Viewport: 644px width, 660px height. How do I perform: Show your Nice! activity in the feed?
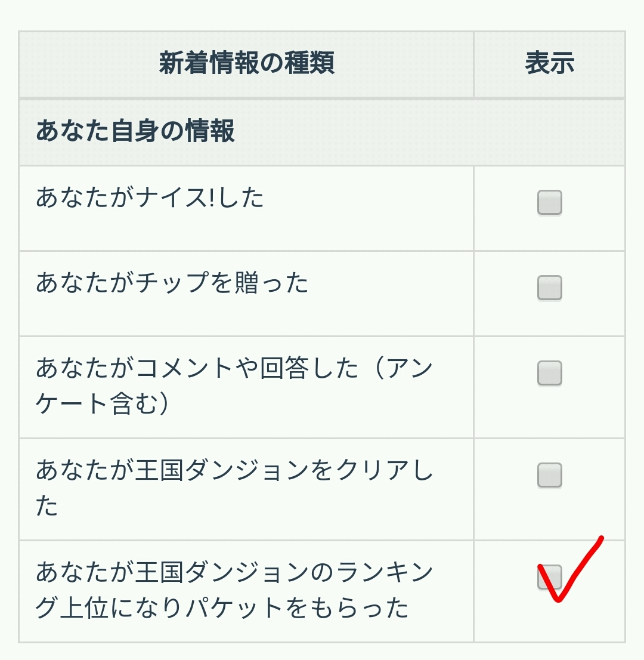coord(549,203)
